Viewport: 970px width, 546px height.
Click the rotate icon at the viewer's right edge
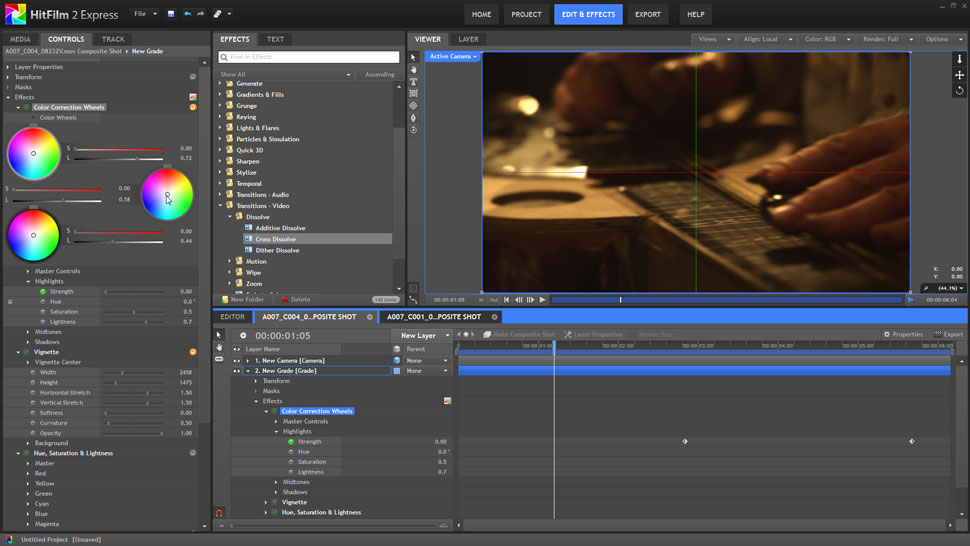959,90
